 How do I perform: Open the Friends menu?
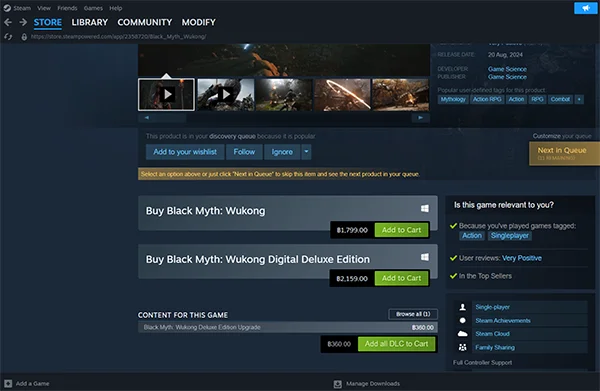pos(67,8)
